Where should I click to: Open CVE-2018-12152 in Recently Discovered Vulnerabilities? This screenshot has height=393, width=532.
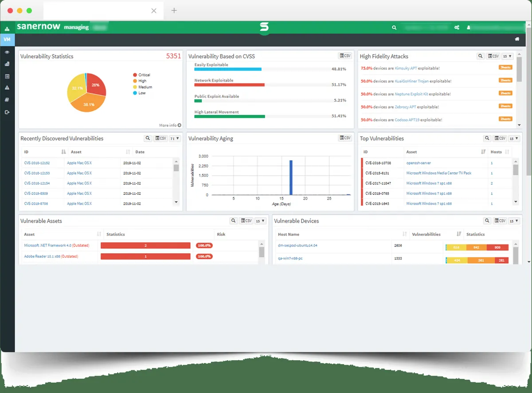(x=37, y=163)
